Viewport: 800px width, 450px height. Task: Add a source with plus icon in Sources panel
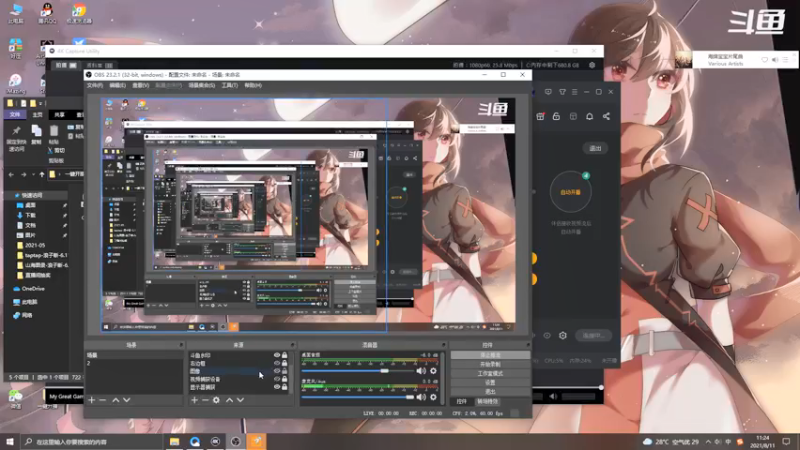(194, 400)
